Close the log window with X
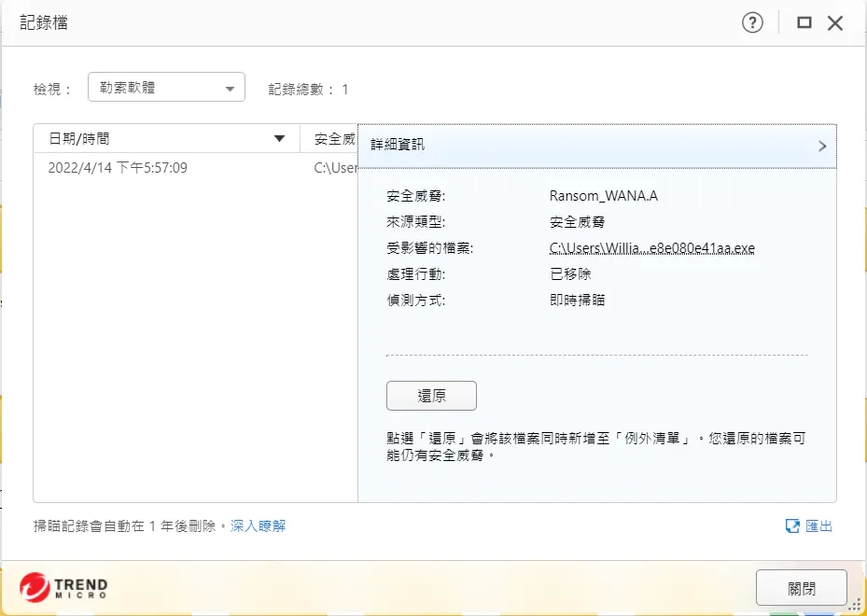 click(x=835, y=23)
